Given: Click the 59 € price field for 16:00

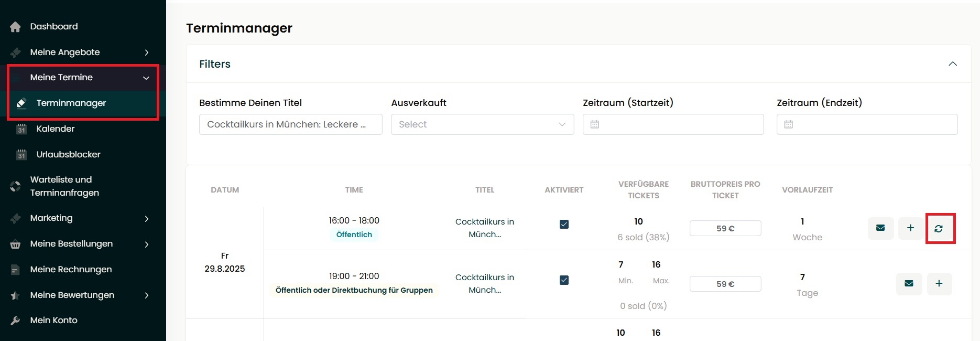Looking at the screenshot, I should point(725,228).
